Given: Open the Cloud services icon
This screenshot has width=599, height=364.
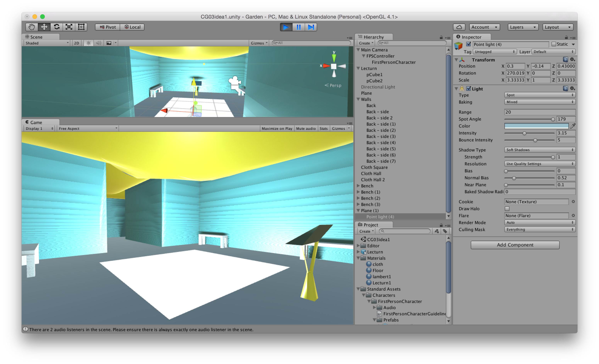Looking at the screenshot, I should pos(459,27).
